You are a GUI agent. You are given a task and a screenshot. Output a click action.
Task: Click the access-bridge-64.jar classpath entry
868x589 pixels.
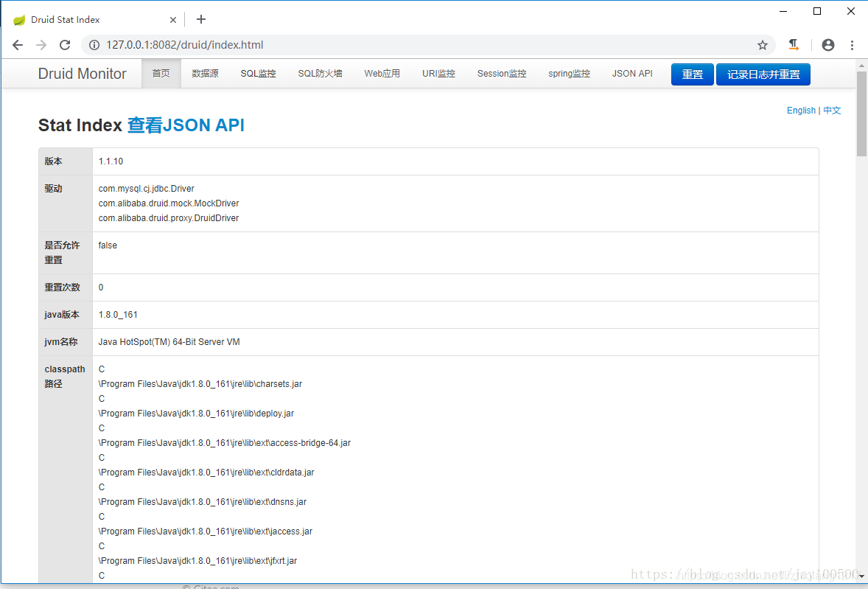pos(225,443)
